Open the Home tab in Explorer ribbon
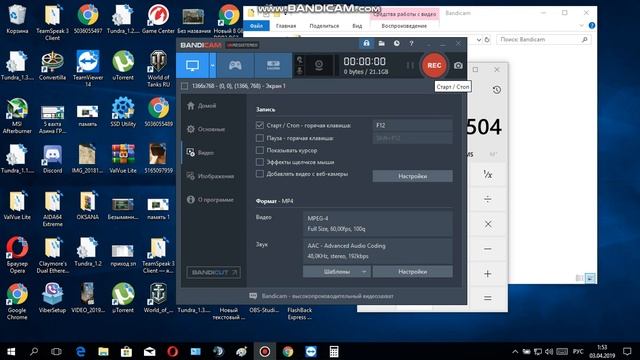Image resolution: width=640 pixels, height=360 pixels. (286, 26)
